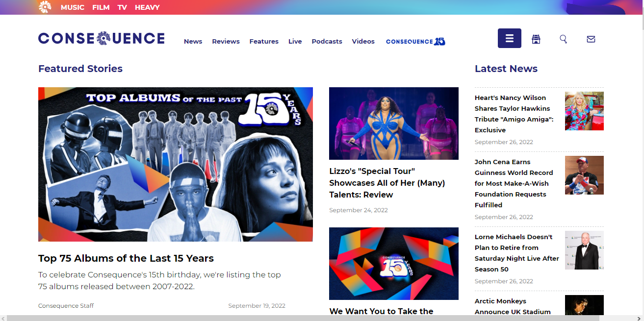644x321 pixels.
Task: Select FILM in the top bar
Action: tap(101, 7)
